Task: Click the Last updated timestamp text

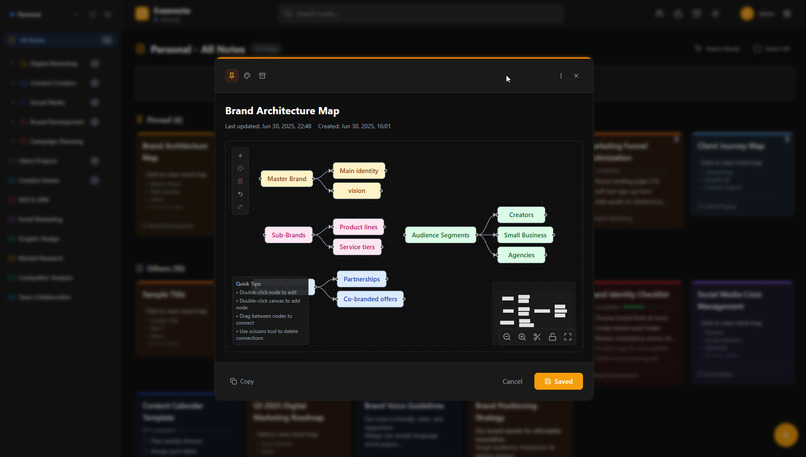Action: (268, 126)
